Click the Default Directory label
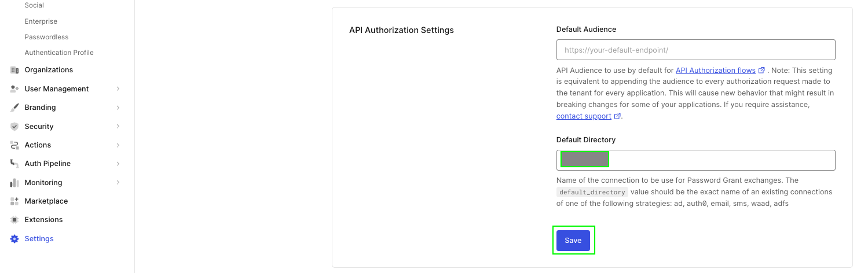This screenshot has width=868, height=273. click(x=586, y=140)
